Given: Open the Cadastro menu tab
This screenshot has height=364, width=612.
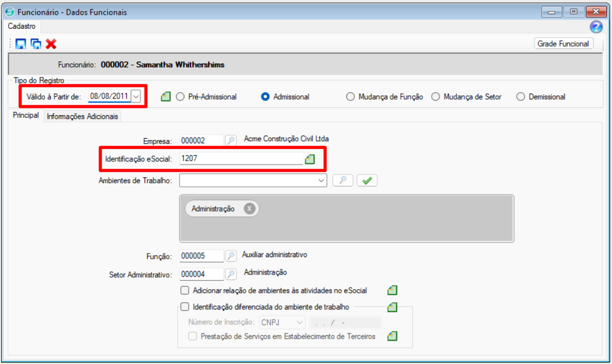Looking at the screenshot, I should (21, 26).
